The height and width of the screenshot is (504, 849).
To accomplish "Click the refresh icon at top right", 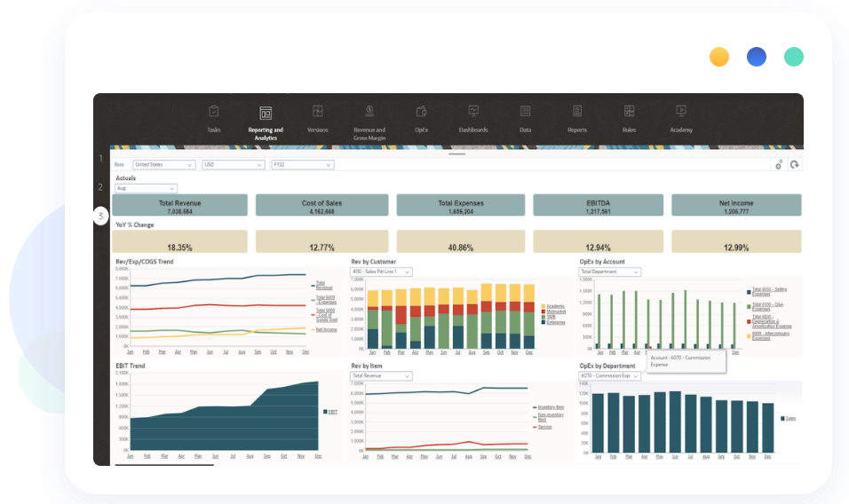I will click(x=795, y=164).
